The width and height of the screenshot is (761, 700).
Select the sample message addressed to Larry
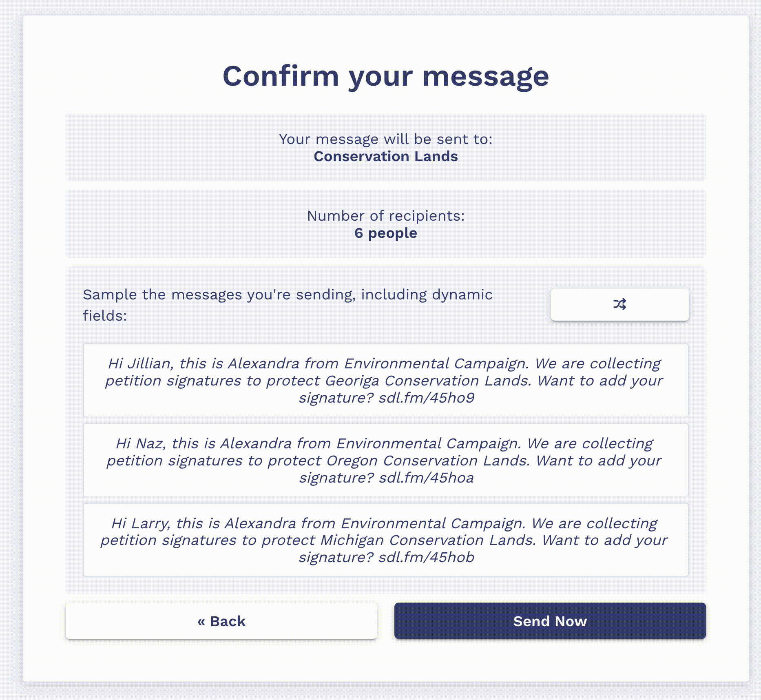(x=385, y=540)
